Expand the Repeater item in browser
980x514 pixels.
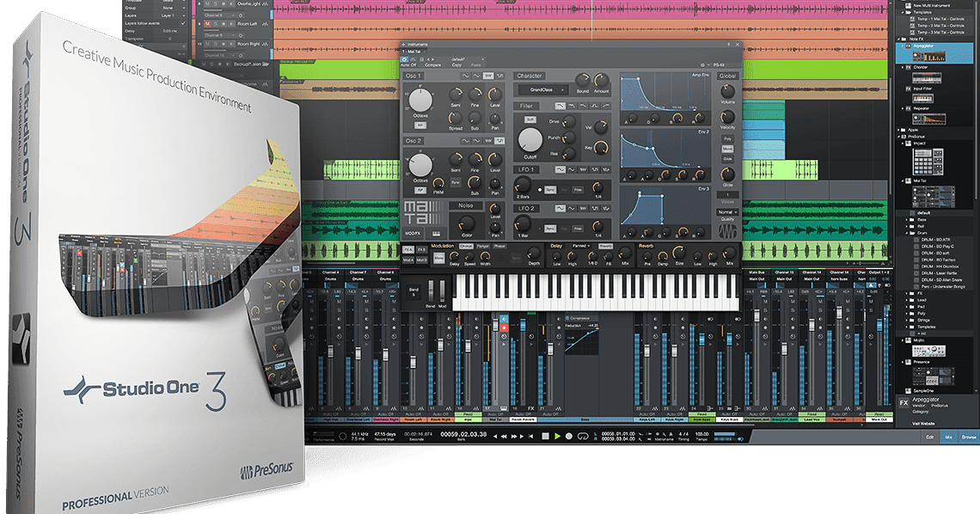pos(902,108)
